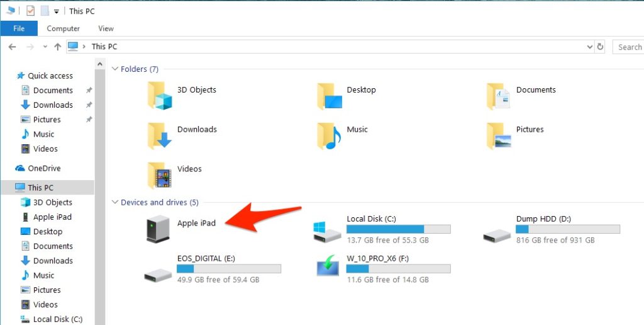Click the Up directory arrow button
The height and width of the screenshot is (325, 644).
58,47
